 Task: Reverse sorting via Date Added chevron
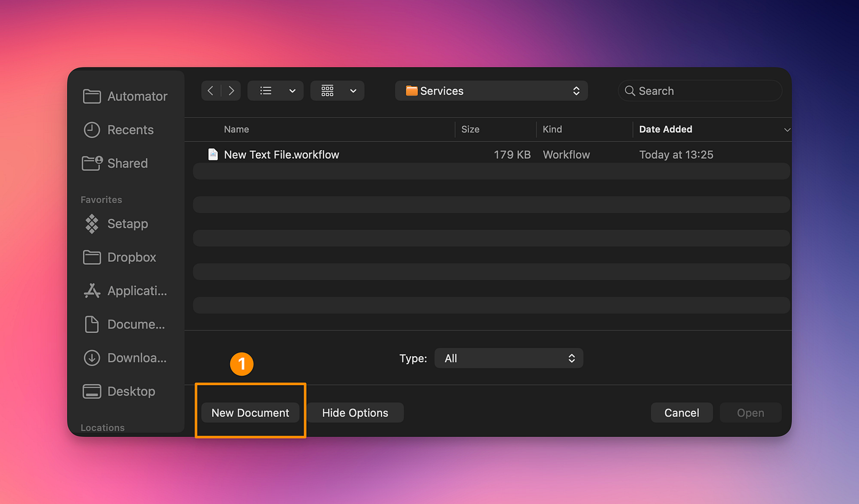point(787,129)
